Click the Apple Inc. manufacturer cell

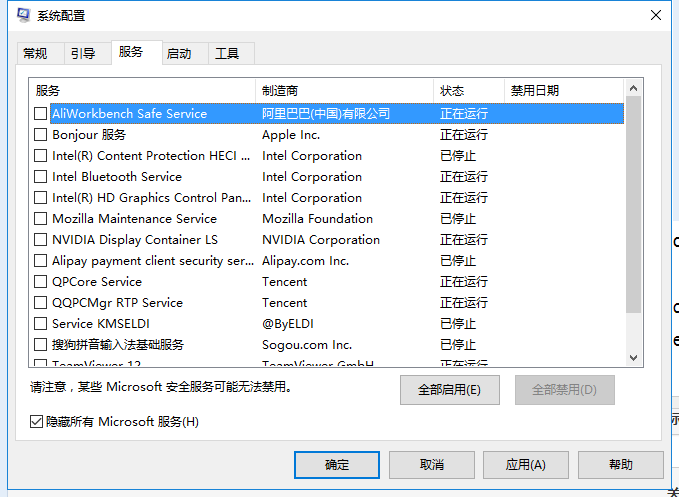pos(291,135)
